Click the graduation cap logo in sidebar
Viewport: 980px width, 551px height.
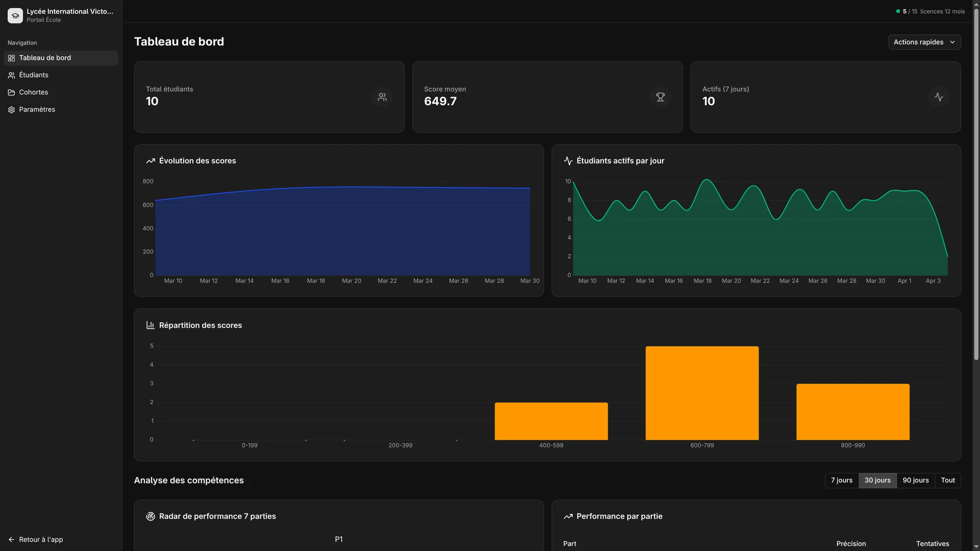[x=15, y=15]
